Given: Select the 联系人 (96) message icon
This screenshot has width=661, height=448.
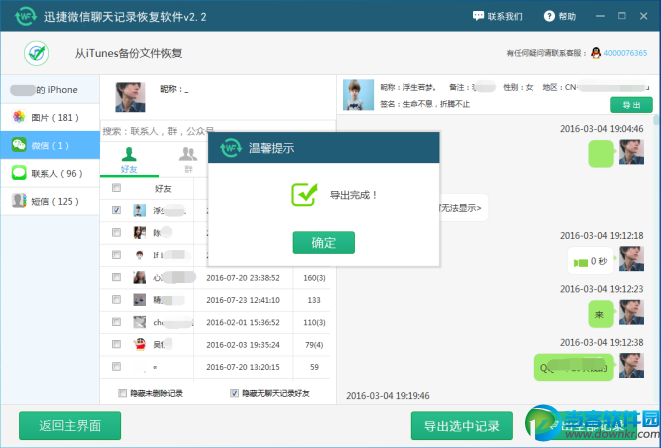Looking at the screenshot, I should click(x=19, y=173).
